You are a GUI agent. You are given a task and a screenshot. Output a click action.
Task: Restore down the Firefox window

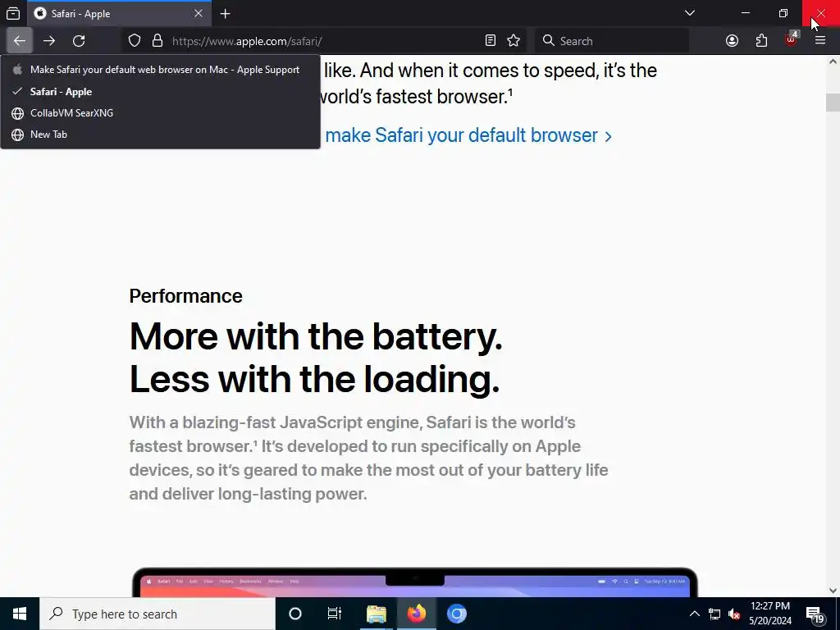click(783, 13)
